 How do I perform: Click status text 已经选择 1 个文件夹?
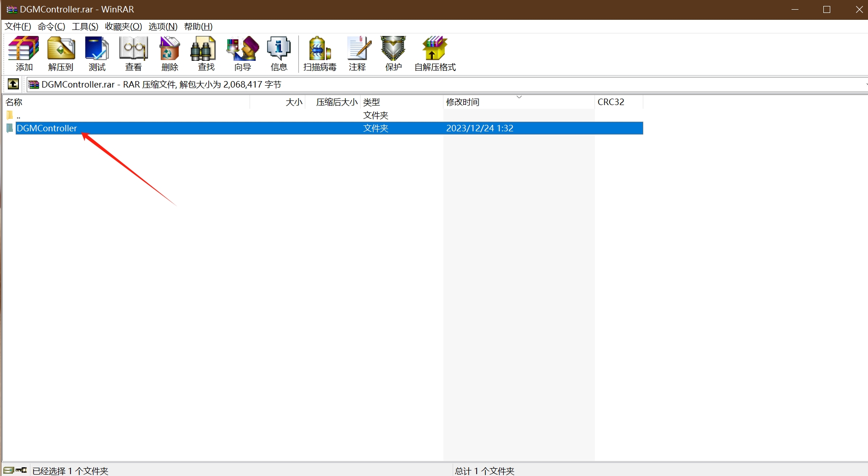(70, 470)
